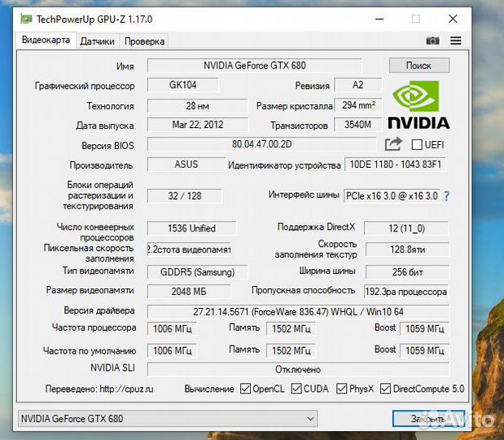504x440 pixels.
Task: Open the GPU selection dropdown at bottom
Action: (x=168, y=419)
